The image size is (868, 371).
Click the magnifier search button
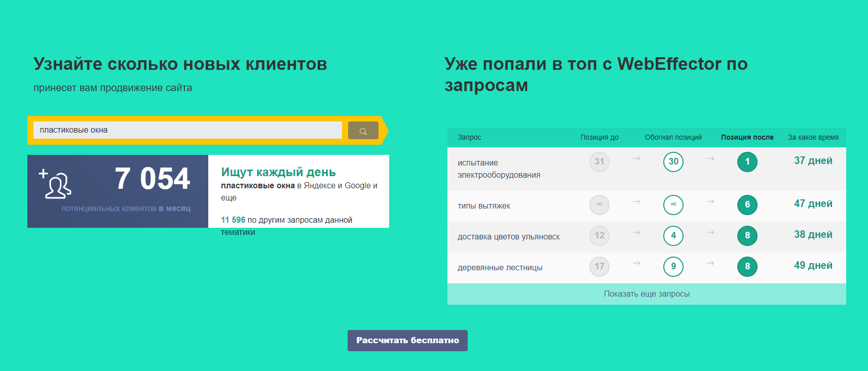[363, 131]
